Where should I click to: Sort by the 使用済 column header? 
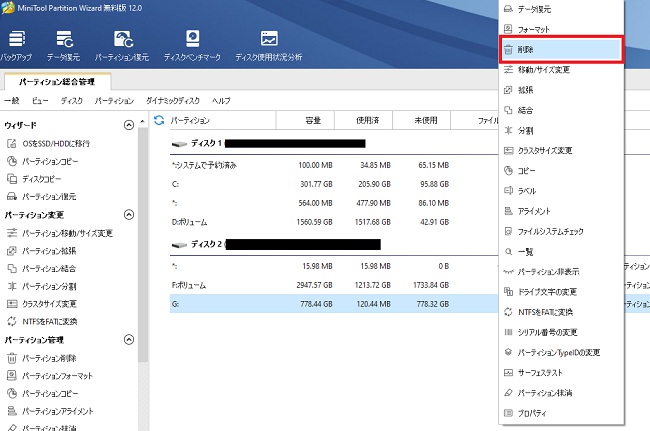(x=364, y=120)
